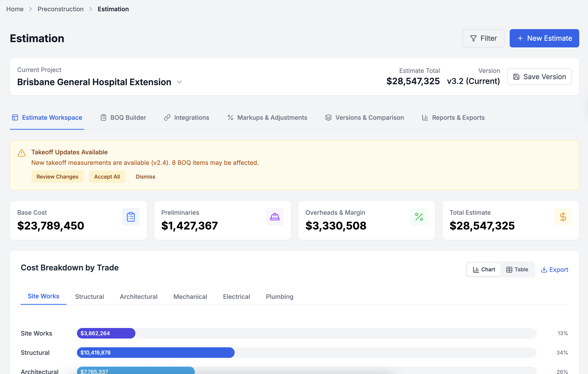The width and height of the screenshot is (588, 374).
Task: Click the Markups percent icon
Action: pyautogui.click(x=230, y=117)
